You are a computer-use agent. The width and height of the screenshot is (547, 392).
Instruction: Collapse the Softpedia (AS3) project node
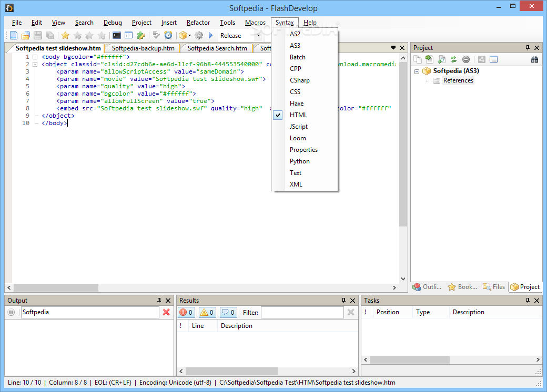[x=417, y=71]
